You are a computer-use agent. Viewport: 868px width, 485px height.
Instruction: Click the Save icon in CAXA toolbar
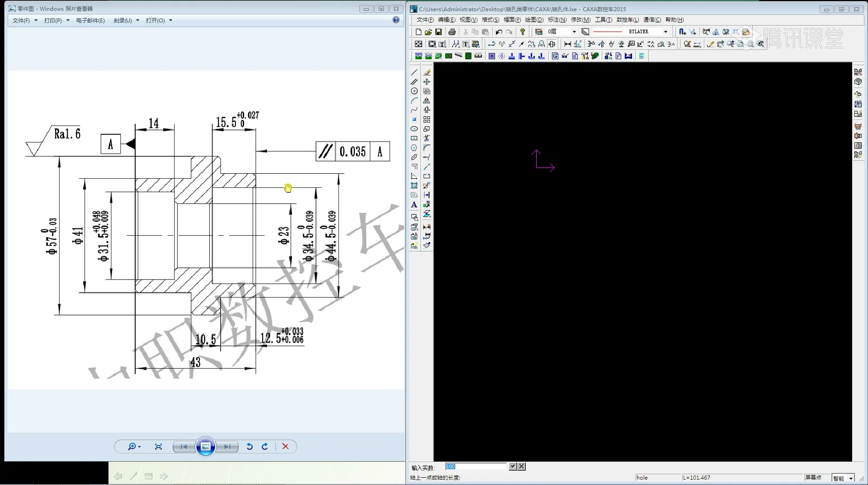coord(439,32)
